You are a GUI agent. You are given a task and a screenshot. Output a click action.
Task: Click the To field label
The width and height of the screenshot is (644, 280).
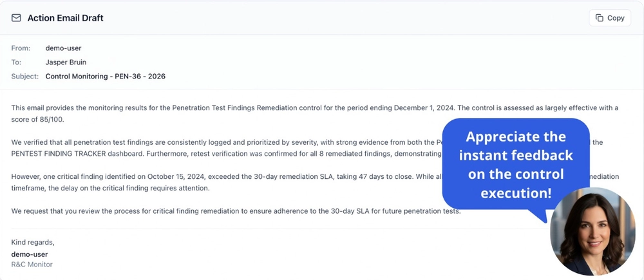tap(16, 62)
